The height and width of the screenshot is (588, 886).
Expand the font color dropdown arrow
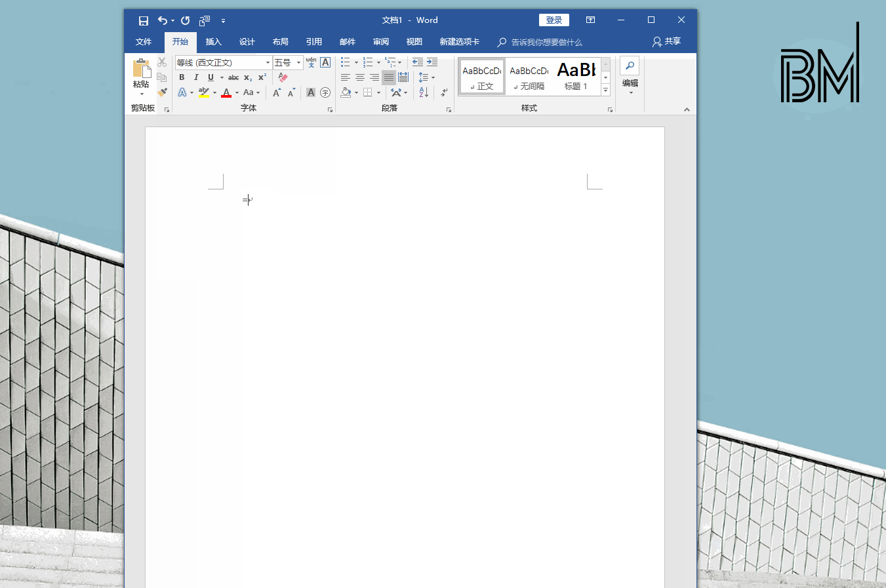(236, 93)
